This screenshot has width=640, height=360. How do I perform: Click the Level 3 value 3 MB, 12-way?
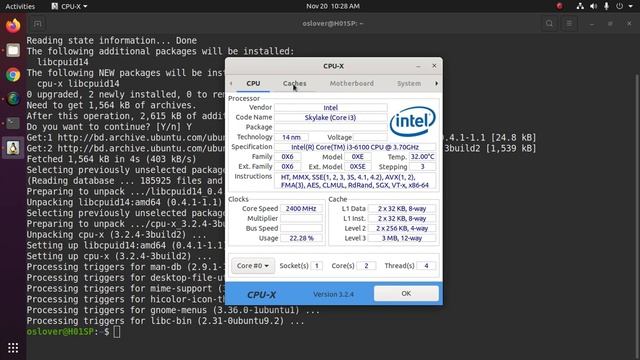point(402,238)
